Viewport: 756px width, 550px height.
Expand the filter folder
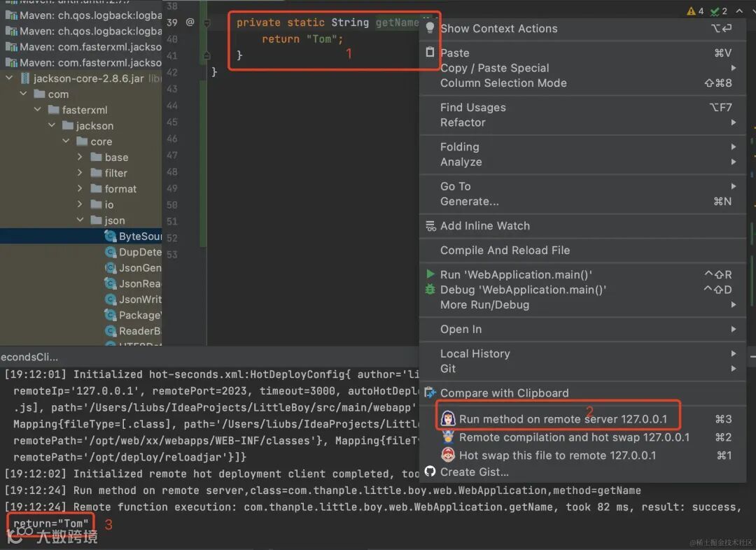coord(80,173)
